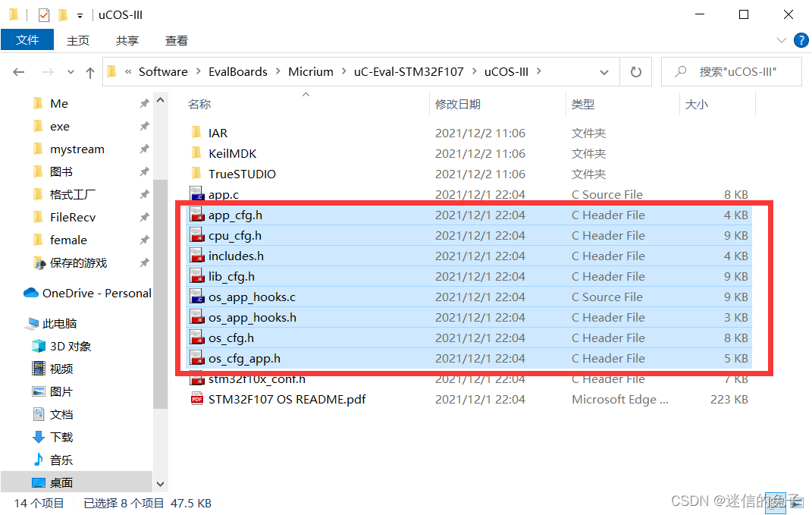Open the quick access toolbar customize dropdown
812x515 pixels.
(x=80, y=16)
